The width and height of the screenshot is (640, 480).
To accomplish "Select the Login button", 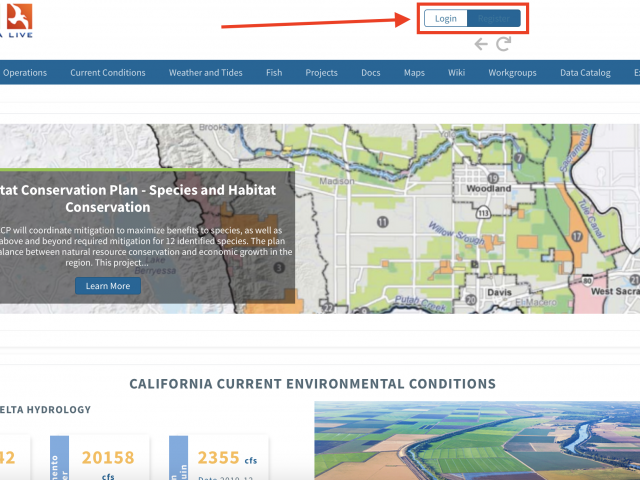I will [x=446, y=19].
